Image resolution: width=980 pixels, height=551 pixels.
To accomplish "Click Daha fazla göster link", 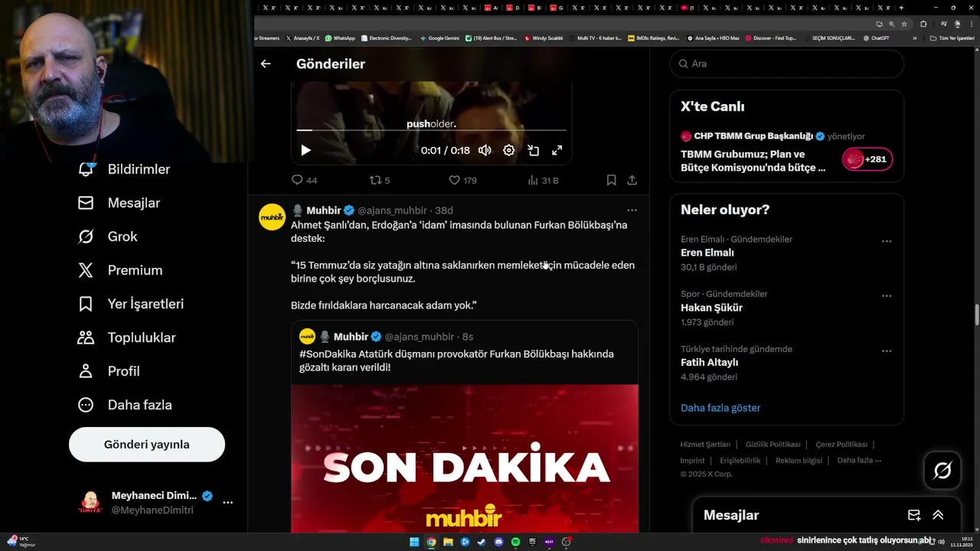I will tap(720, 408).
